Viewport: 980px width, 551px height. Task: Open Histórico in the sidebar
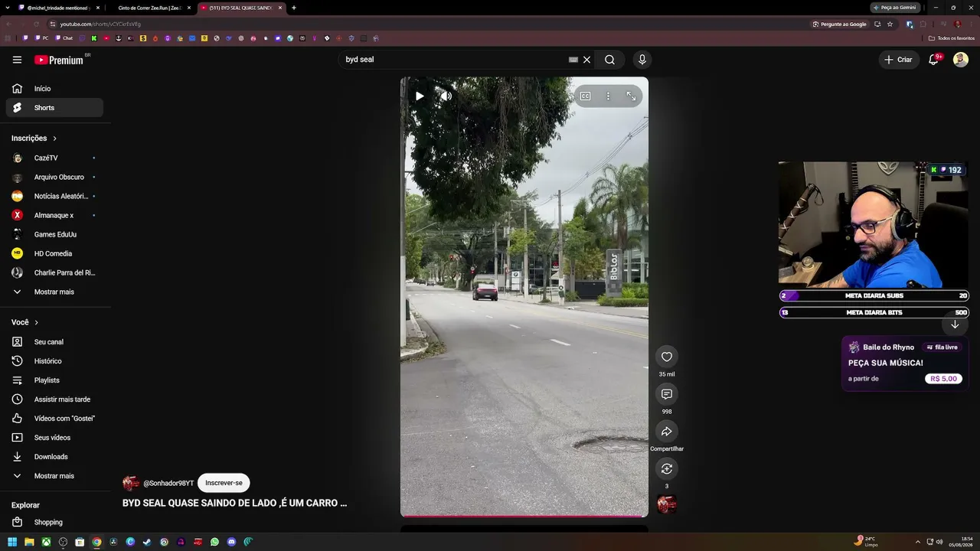tap(54, 361)
